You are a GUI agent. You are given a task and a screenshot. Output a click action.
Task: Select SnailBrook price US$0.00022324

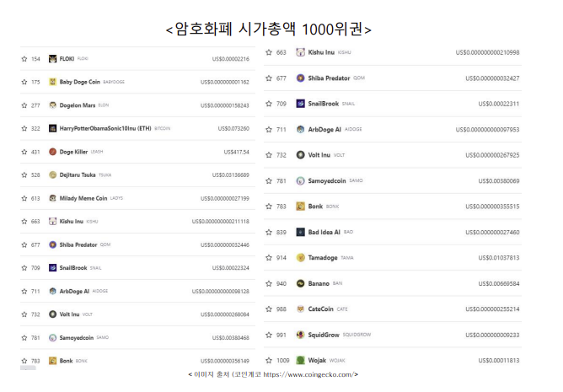click(x=231, y=268)
